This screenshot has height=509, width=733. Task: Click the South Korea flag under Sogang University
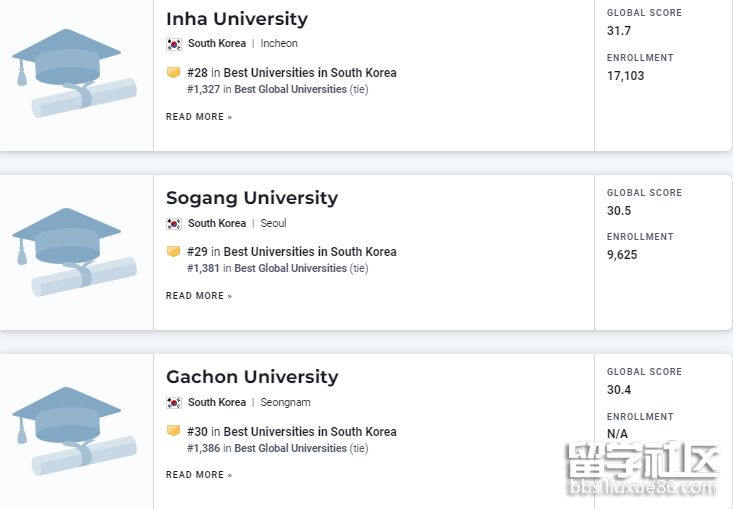click(x=174, y=224)
